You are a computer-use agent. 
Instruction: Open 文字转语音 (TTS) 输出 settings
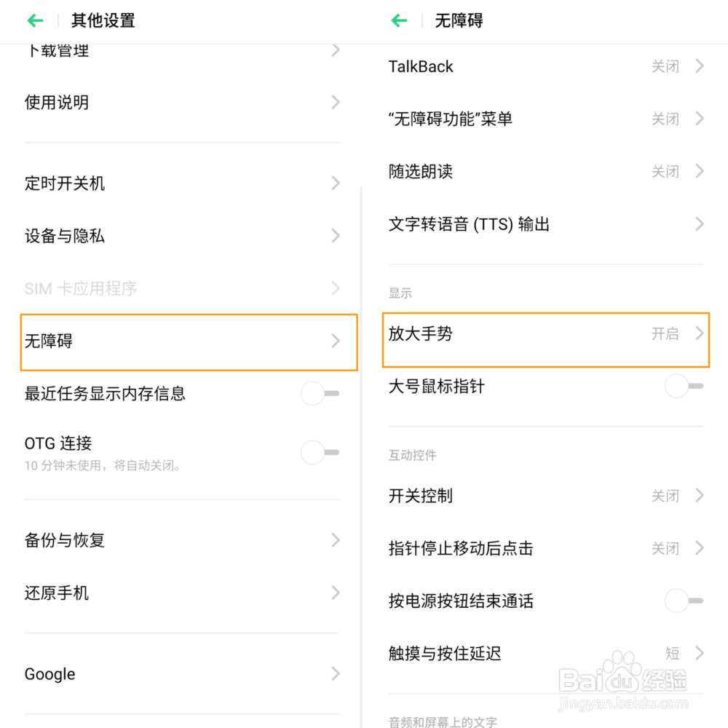[546, 224]
